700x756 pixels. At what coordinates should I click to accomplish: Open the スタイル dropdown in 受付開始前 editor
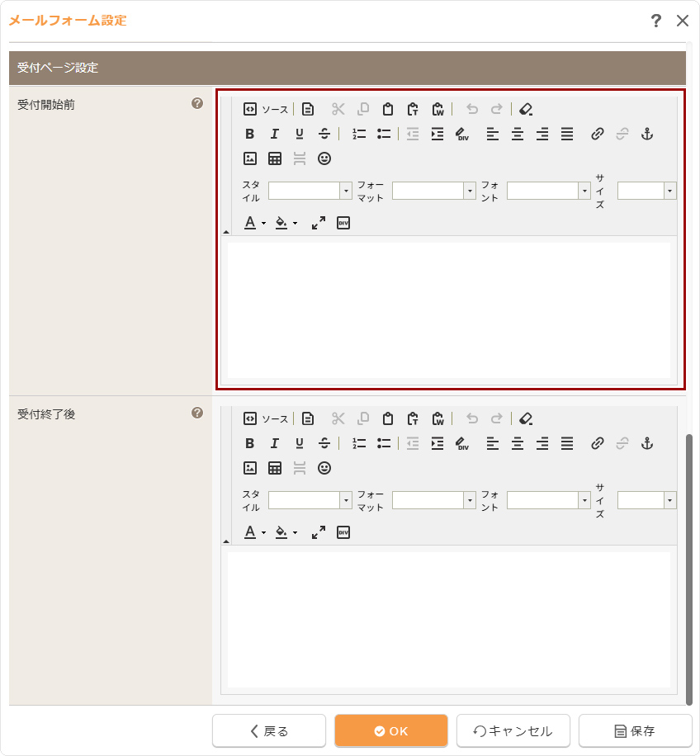click(310, 191)
